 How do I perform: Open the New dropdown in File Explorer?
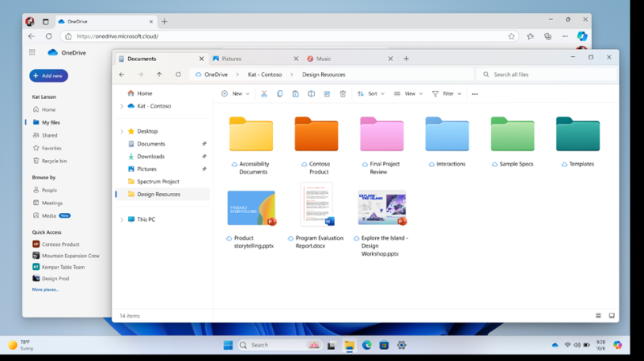click(235, 94)
